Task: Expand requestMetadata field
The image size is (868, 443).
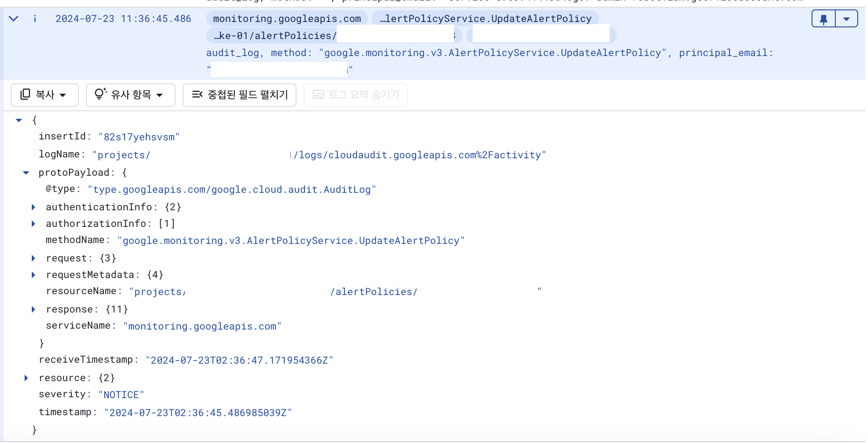Action: (33, 275)
